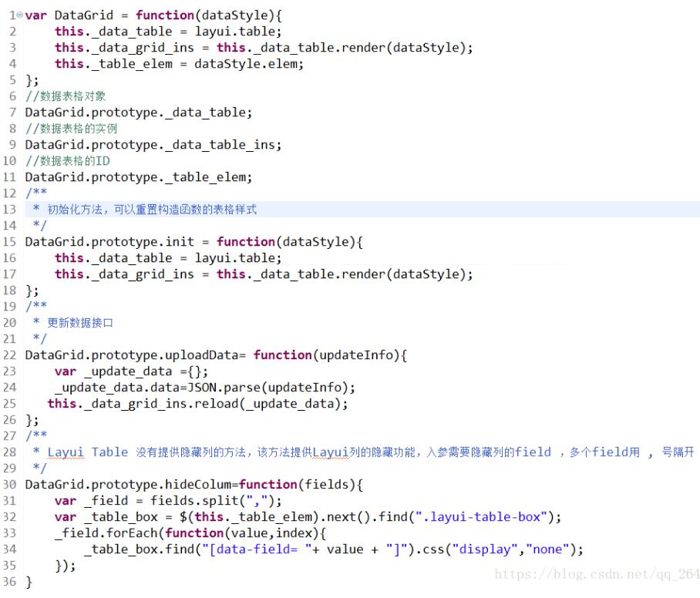Viewport: 700px width, 598px height.
Task: Click the word 'function' on line 1
Action: pos(165,15)
